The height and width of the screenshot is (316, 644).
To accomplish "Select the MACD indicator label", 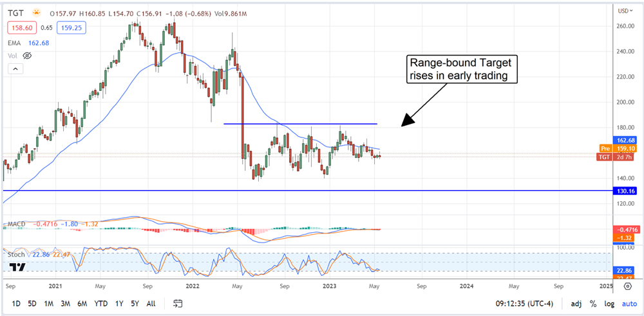I will coord(16,224).
